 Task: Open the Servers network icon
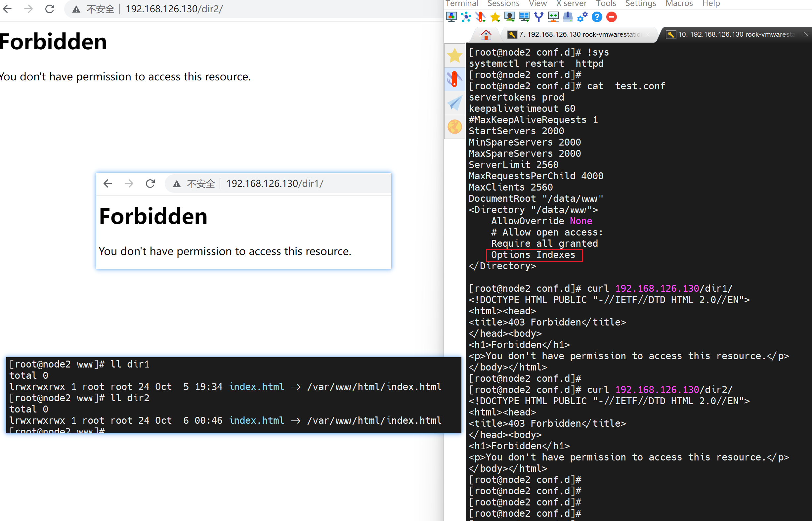click(x=466, y=17)
